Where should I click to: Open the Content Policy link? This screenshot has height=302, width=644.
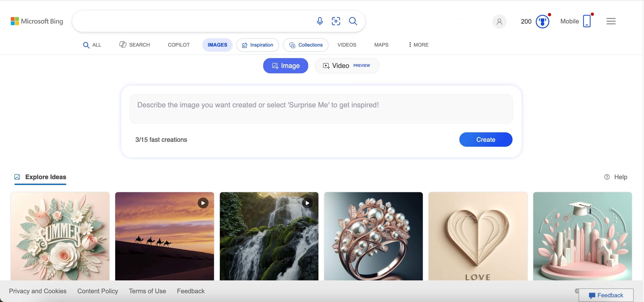[97, 291]
